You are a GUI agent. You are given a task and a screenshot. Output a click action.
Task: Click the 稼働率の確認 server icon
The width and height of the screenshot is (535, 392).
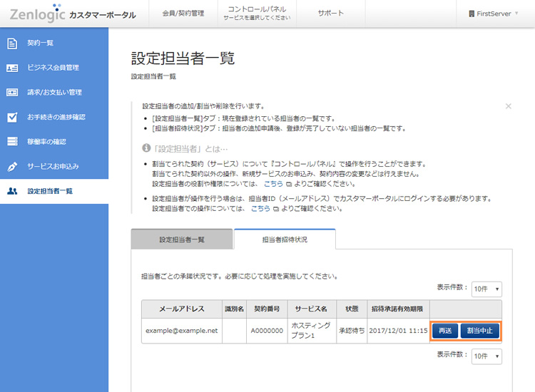pos(12,141)
